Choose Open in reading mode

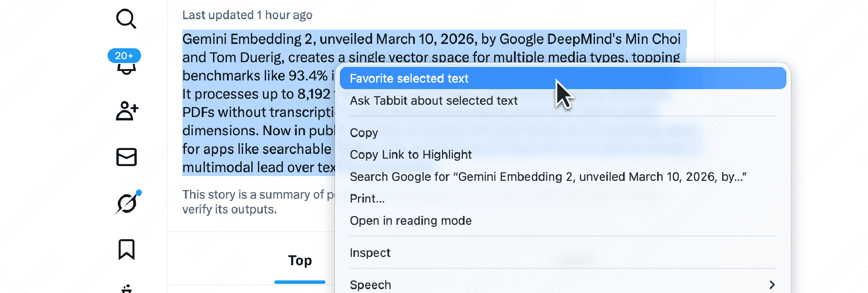(x=410, y=221)
